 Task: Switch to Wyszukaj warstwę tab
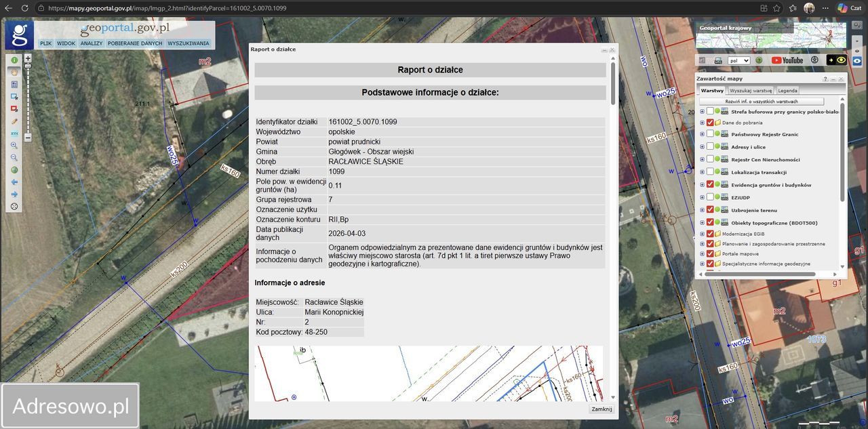750,90
